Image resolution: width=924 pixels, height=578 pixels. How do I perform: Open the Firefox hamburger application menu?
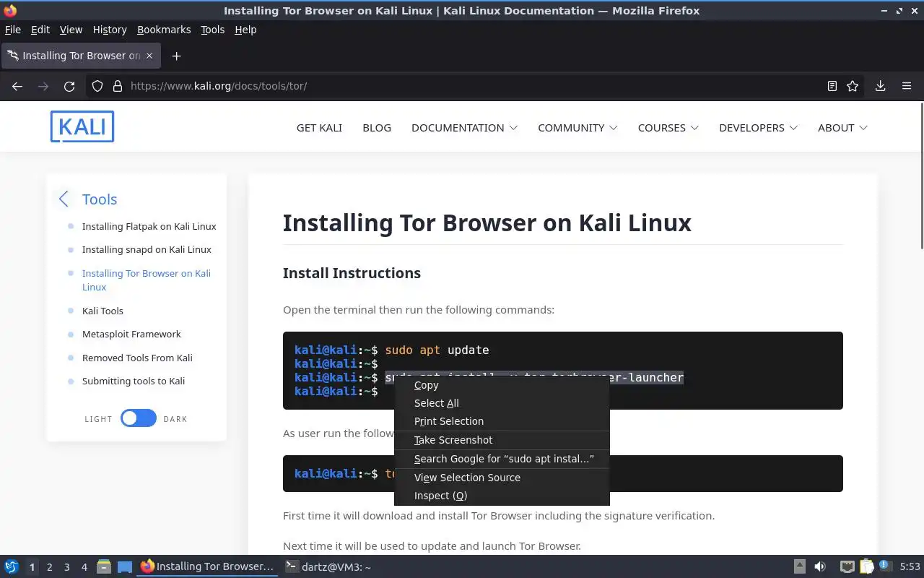(x=907, y=86)
